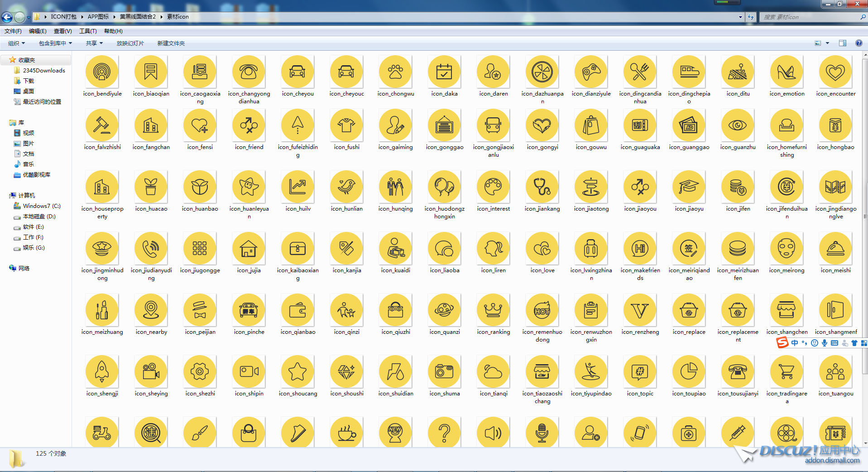Screen dimensions: 868x472
Task: Click the icon_love hearts icon file
Action: click(x=542, y=249)
